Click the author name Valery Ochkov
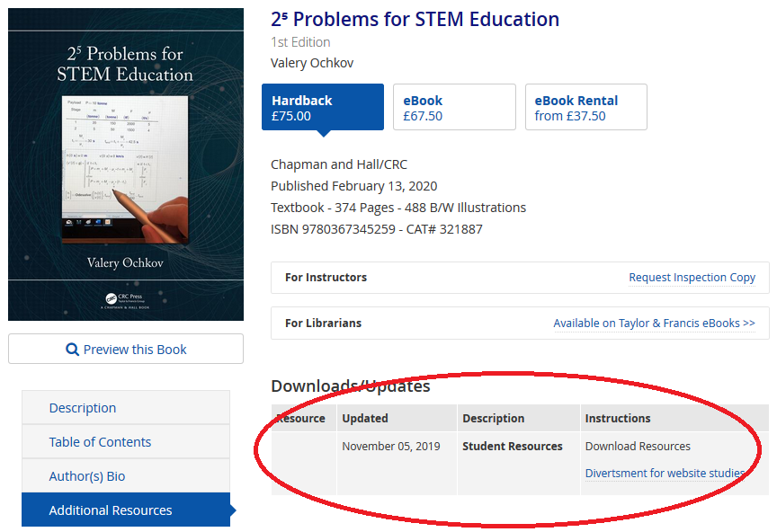 (312, 63)
